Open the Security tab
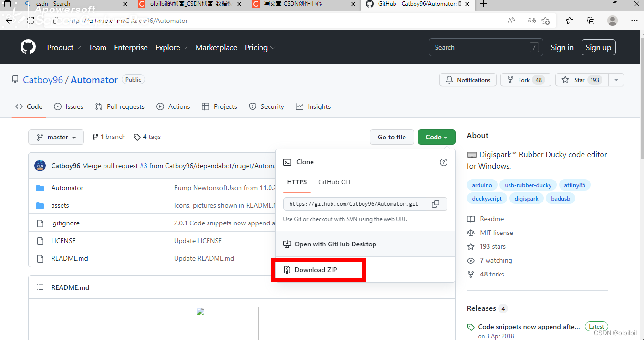This screenshot has width=644, height=340. pyautogui.click(x=267, y=106)
